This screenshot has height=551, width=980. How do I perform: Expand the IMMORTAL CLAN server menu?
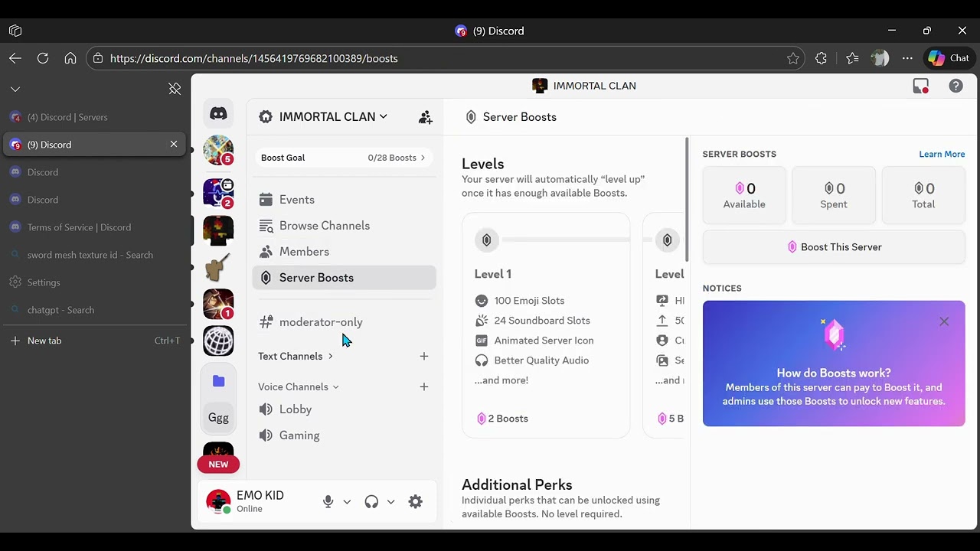pos(333,117)
